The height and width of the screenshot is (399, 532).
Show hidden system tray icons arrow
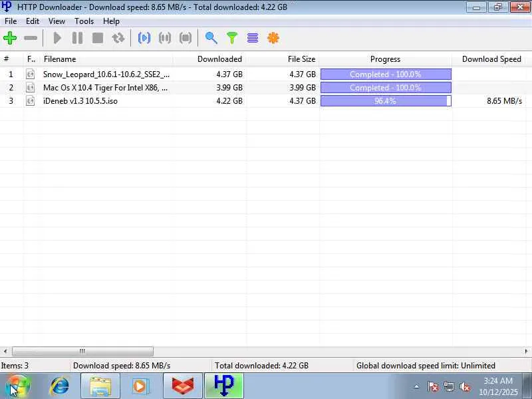417,386
